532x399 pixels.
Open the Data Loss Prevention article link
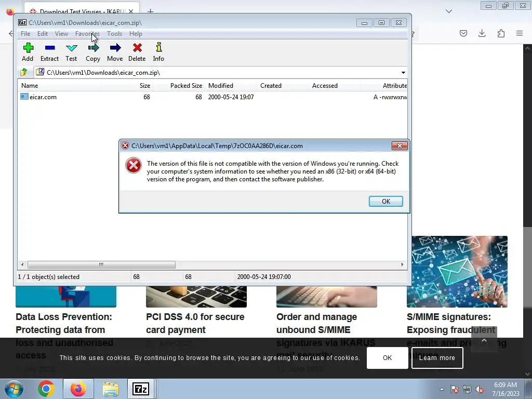coord(64,336)
